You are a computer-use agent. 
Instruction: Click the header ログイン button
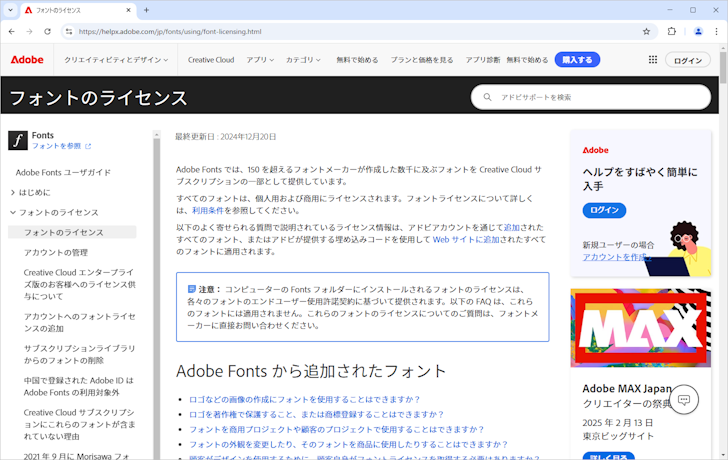pyautogui.click(x=688, y=60)
